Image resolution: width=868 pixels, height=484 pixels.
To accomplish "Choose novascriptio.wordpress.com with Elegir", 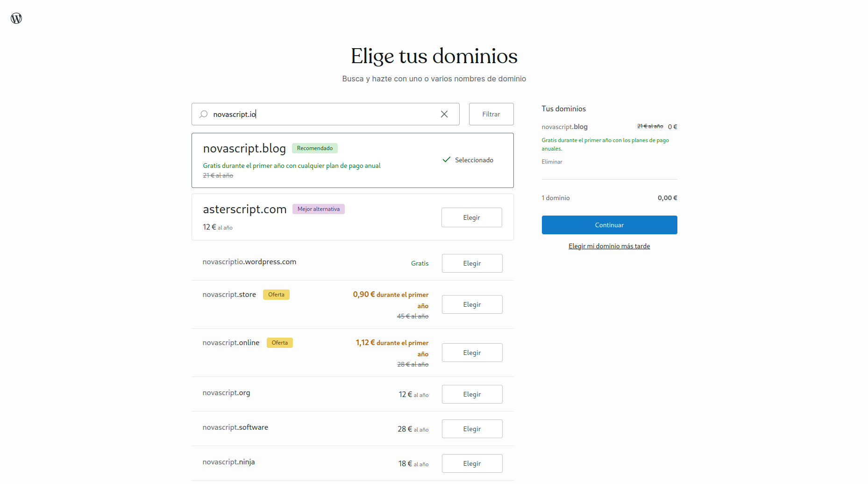I will [472, 263].
